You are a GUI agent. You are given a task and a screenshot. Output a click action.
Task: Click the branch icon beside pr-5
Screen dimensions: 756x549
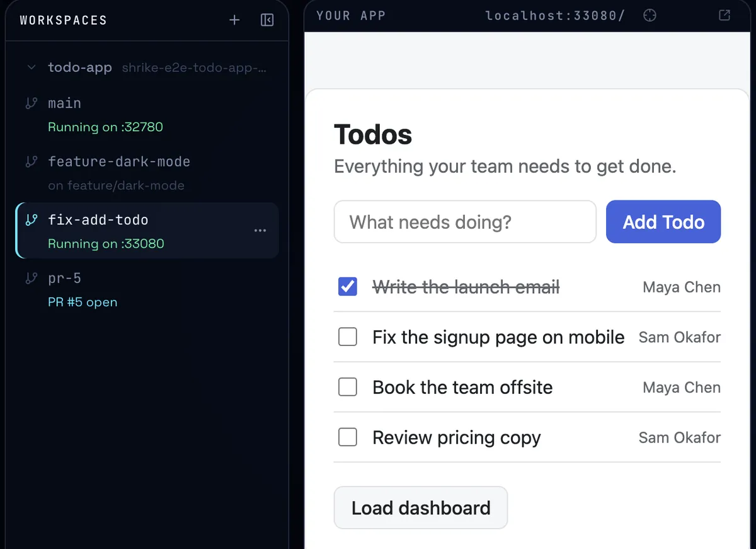tap(31, 278)
